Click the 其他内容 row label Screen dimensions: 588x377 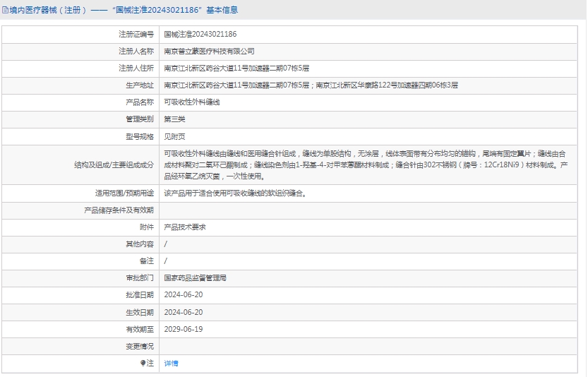140,244
